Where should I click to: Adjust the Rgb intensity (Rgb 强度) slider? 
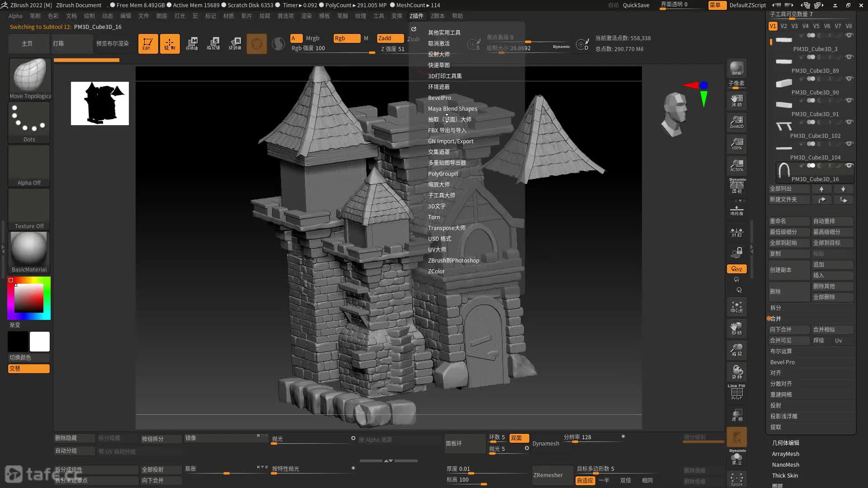tap(333, 49)
